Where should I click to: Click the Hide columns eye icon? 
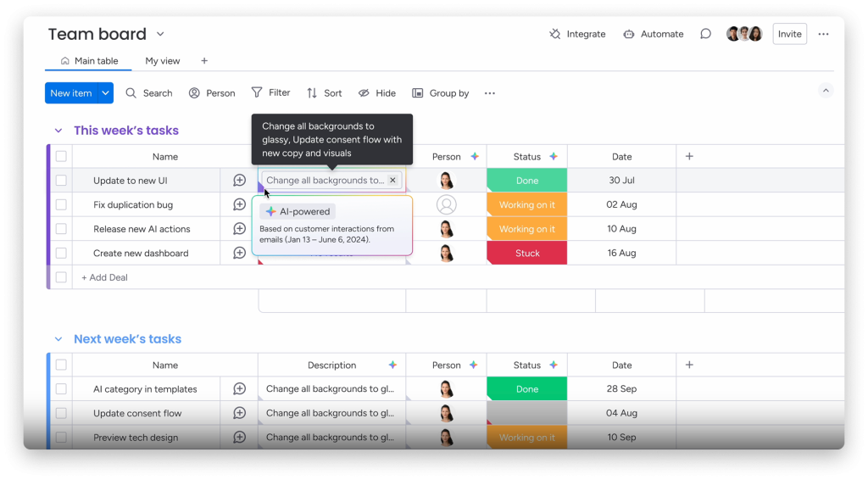(364, 93)
